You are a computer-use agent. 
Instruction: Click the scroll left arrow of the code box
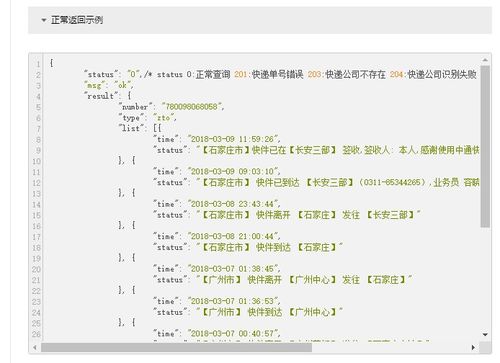pyautogui.click(x=35, y=347)
